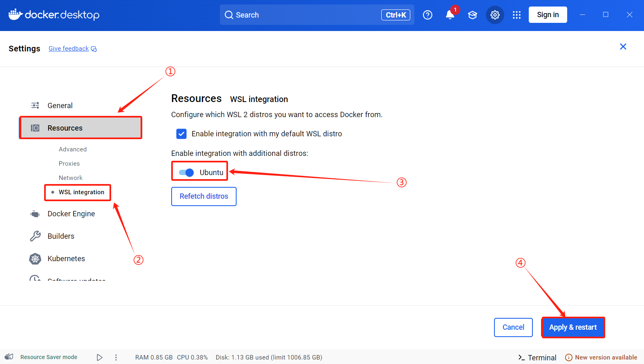Viewport: 644px width, 364px height.
Task: Click the Resources disk icon in sidebar
Action: click(35, 128)
